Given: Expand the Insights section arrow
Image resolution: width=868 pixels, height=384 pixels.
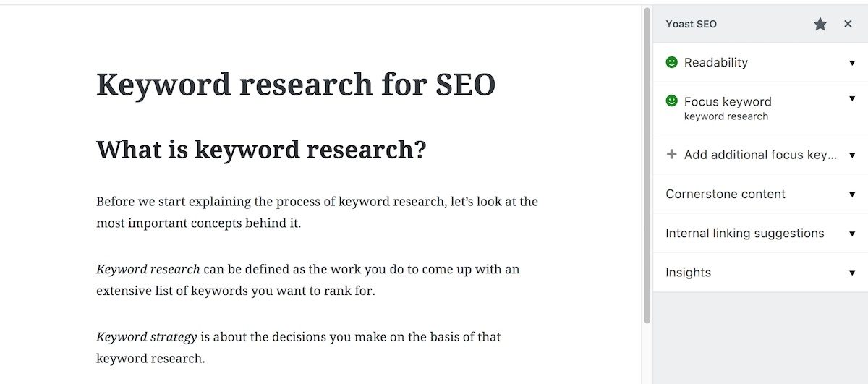Looking at the screenshot, I should point(852,273).
